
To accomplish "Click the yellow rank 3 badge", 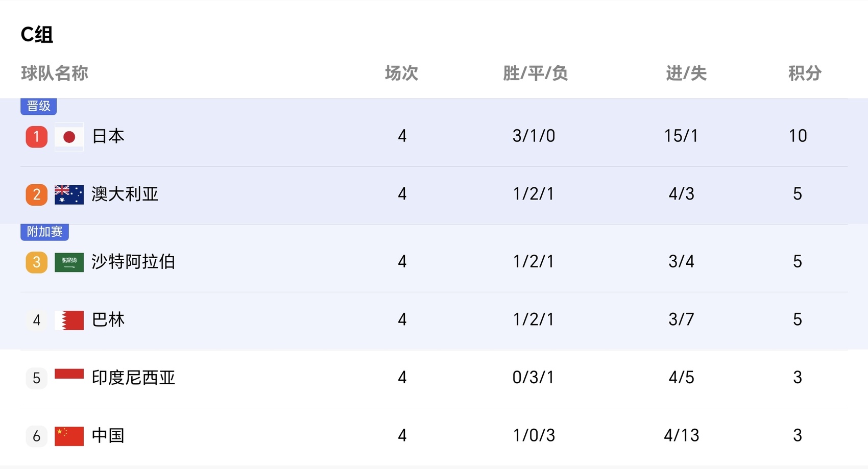I will click(x=36, y=262).
